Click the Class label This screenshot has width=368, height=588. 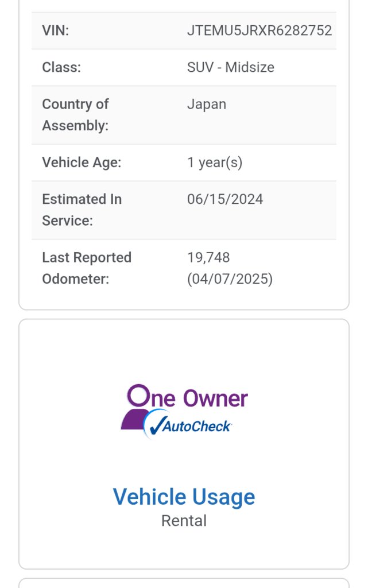pos(61,67)
